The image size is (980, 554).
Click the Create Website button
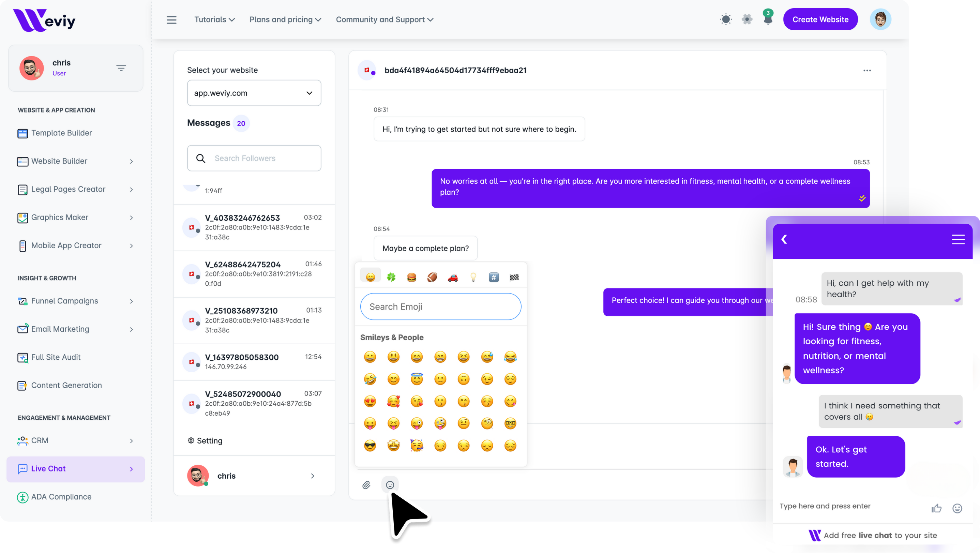[x=820, y=19]
